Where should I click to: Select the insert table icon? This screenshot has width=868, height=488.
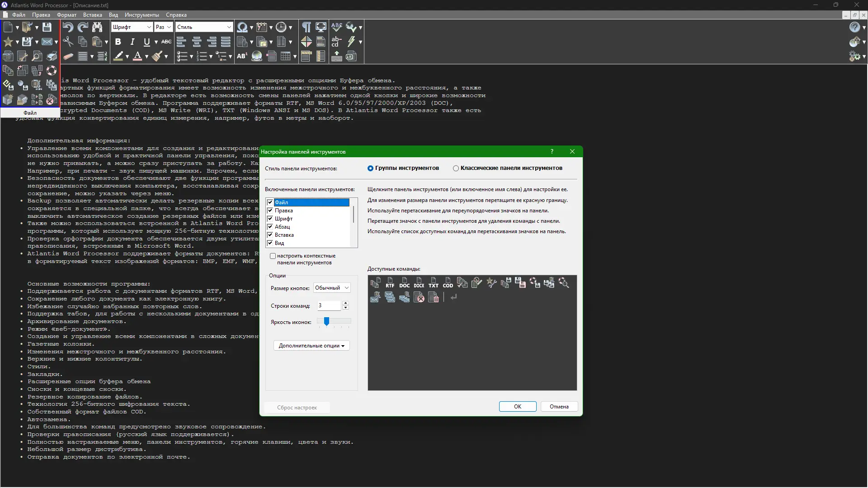[x=286, y=56]
